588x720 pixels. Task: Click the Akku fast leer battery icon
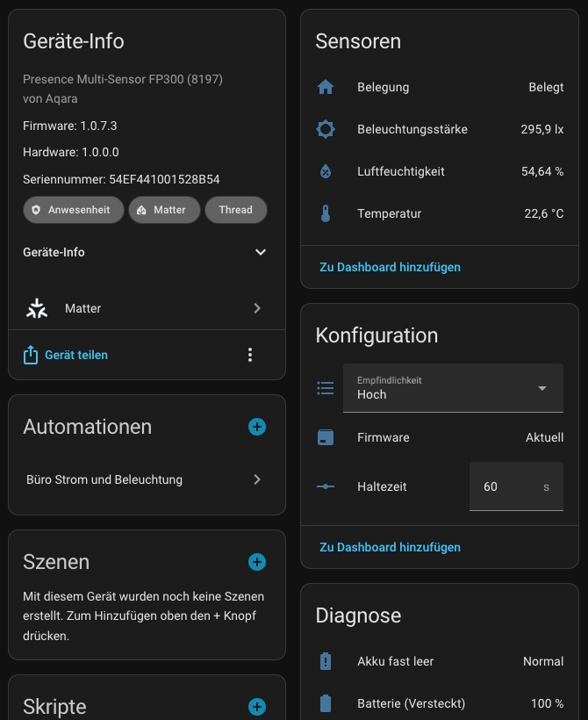click(x=326, y=661)
